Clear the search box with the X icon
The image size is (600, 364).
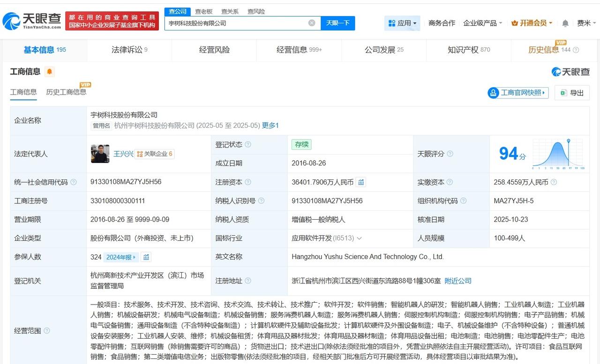(x=311, y=22)
